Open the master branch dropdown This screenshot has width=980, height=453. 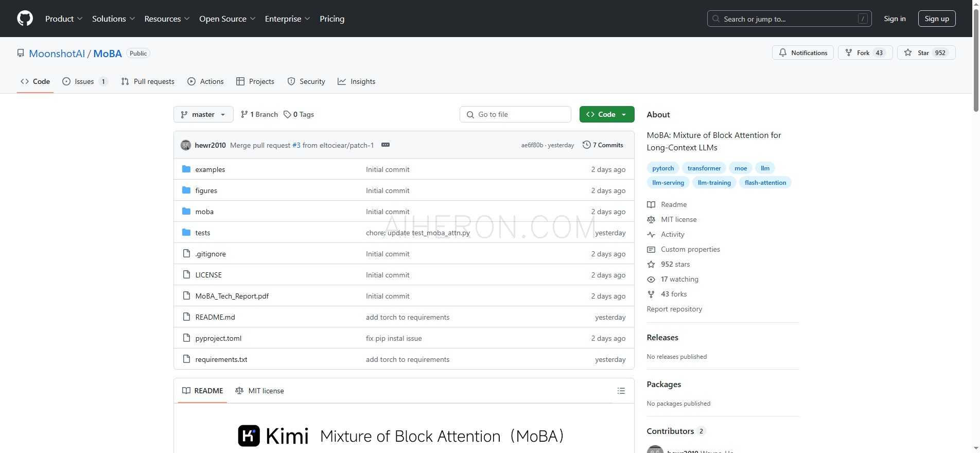click(203, 114)
